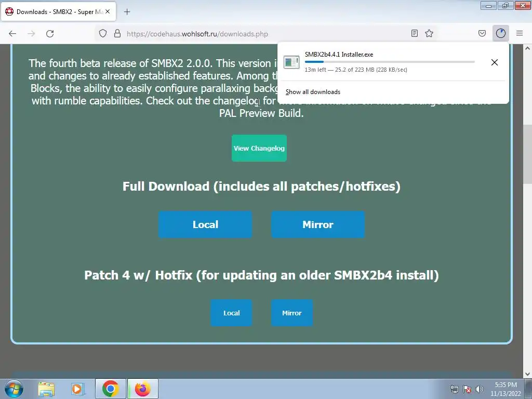This screenshot has height=399, width=532.
Task: Click the SMBX2b4.4.1 Installer.exe file icon
Action: [291, 62]
